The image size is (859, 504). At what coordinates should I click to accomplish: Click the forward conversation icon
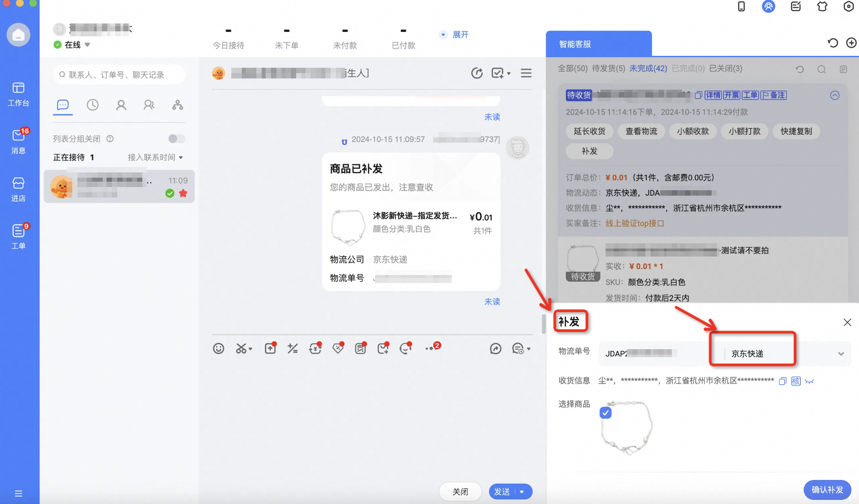pos(495,349)
